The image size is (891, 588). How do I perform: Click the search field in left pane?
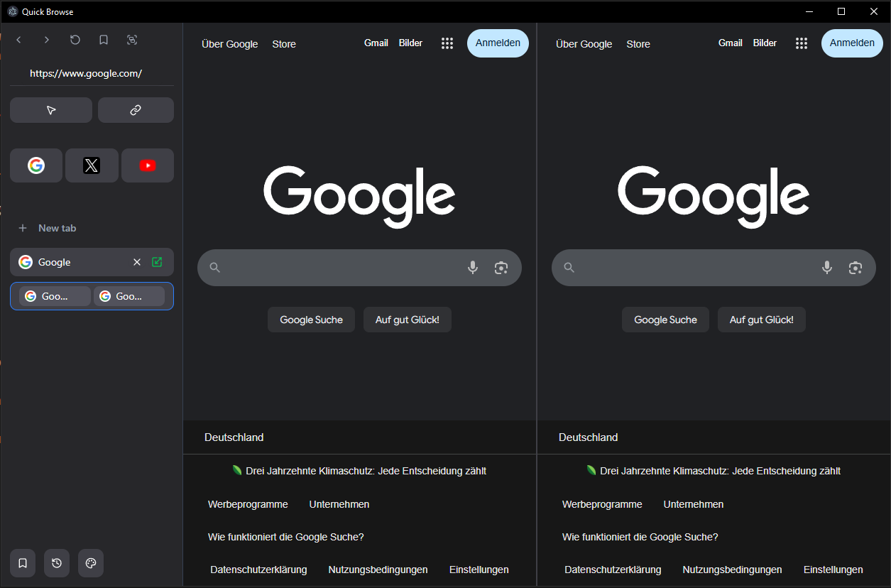point(359,268)
